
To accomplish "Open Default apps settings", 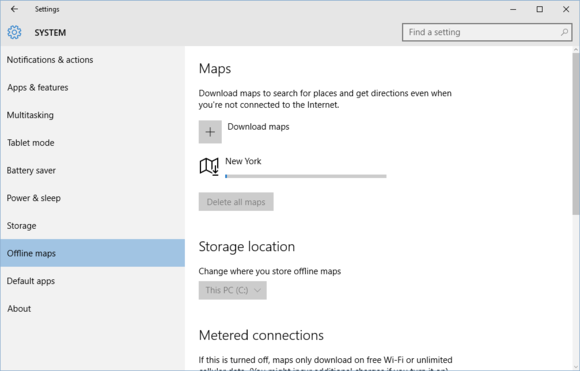I will point(92,281).
